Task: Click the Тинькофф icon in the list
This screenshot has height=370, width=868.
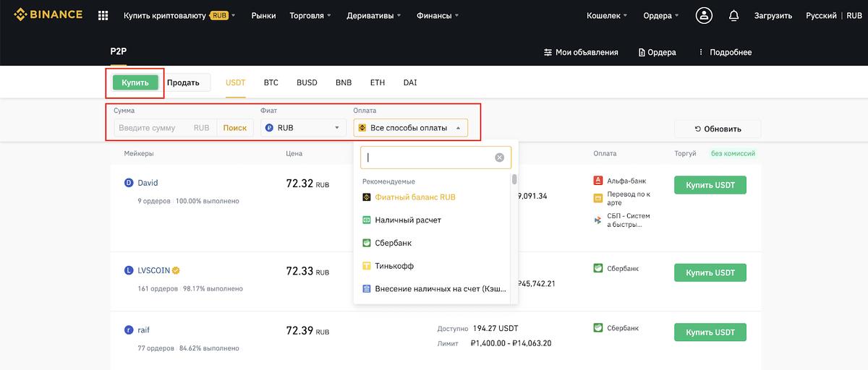Action: pyautogui.click(x=367, y=266)
